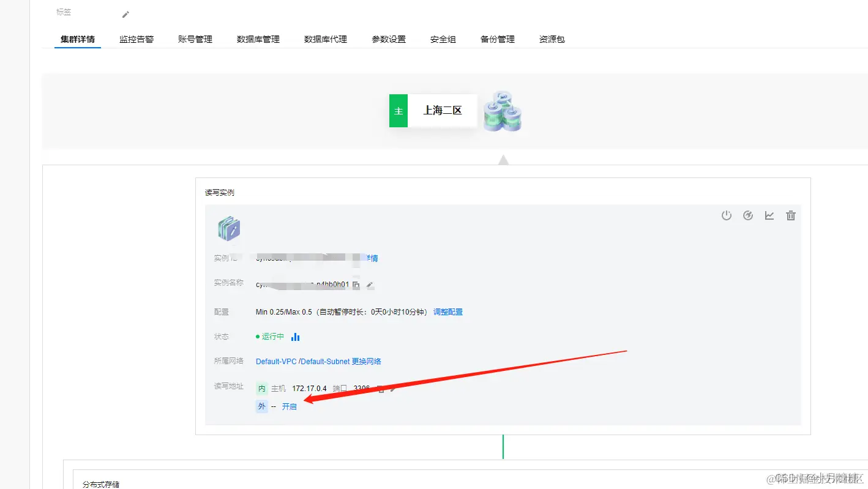Click 调整配置 to adjust configuration
This screenshot has height=489, width=868.
pyautogui.click(x=448, y=312)
